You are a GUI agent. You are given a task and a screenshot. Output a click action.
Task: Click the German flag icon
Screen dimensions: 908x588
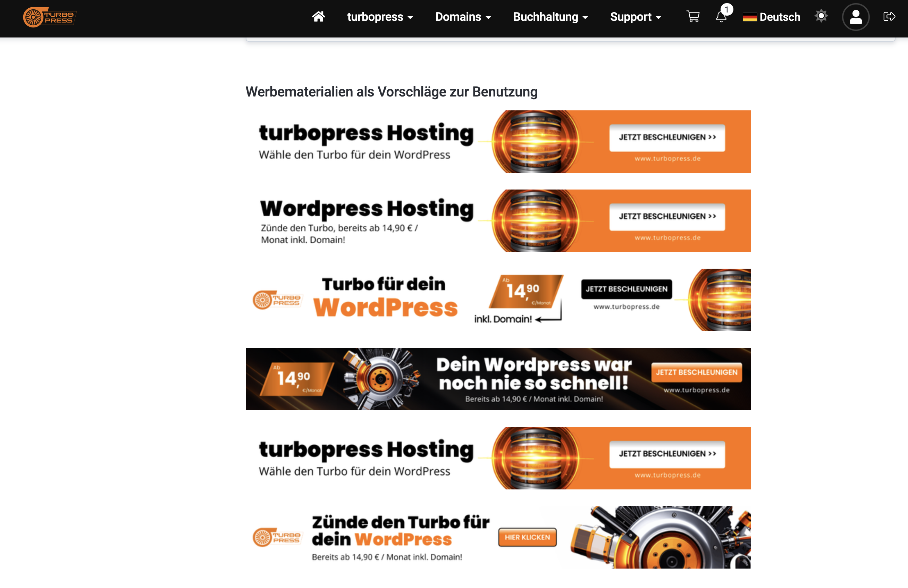coord(750,17)
